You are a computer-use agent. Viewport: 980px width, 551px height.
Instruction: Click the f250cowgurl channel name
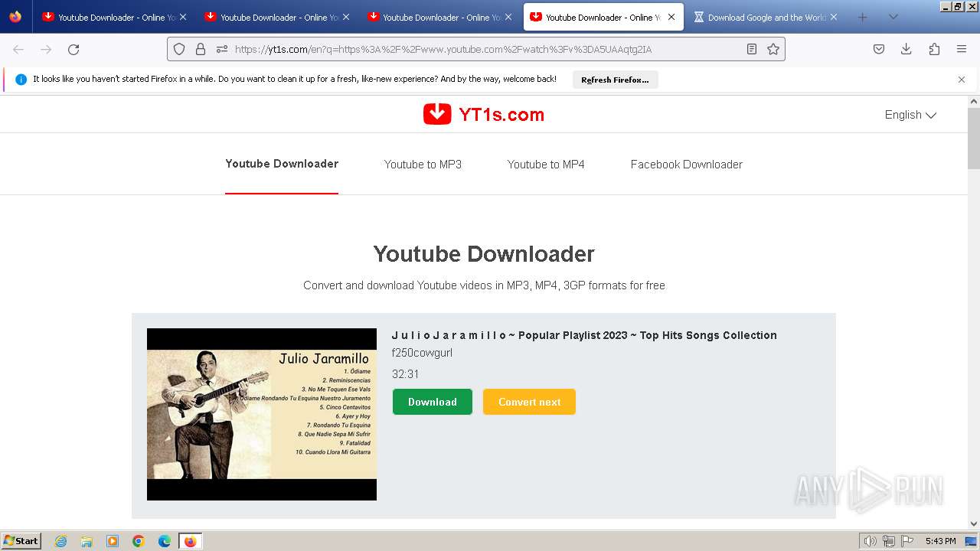click(422, 353)
